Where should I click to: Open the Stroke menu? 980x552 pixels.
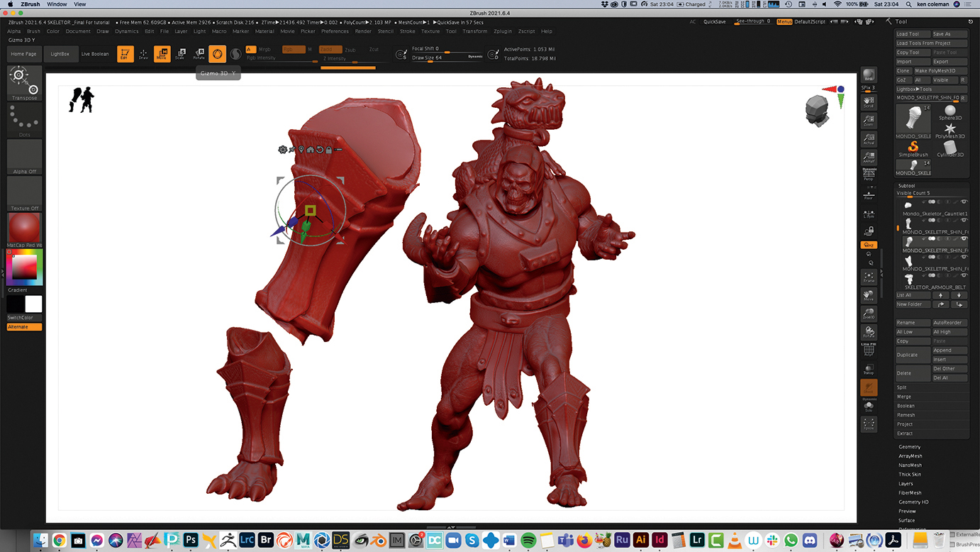(x=408, y=31)
